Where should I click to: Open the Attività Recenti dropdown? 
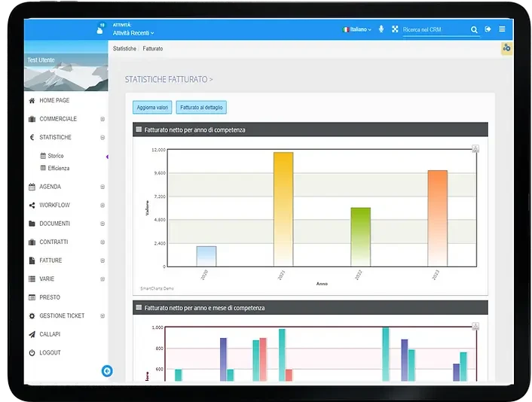pyautogui.click(x=133, y=33)
